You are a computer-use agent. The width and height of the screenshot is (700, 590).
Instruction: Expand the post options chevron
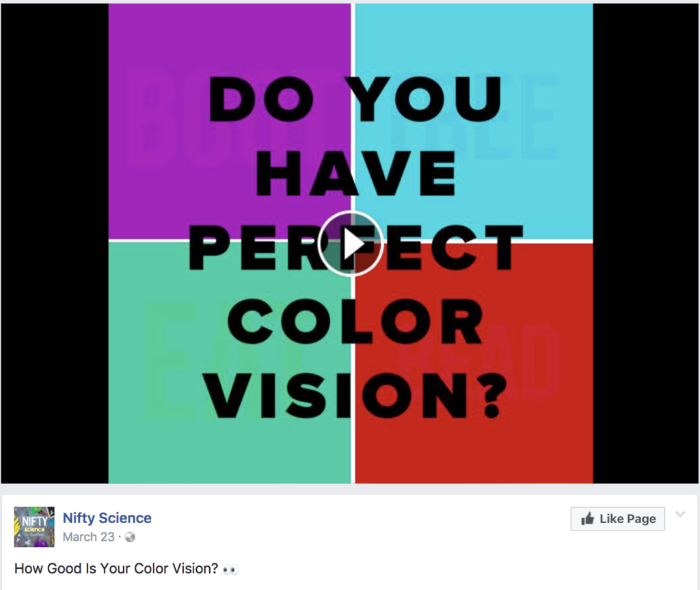[680, 514]
